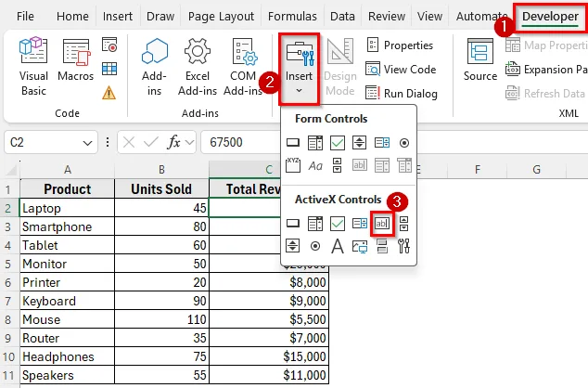
Task: Click the "Units Sold" header cell
Action: point(161,188)
